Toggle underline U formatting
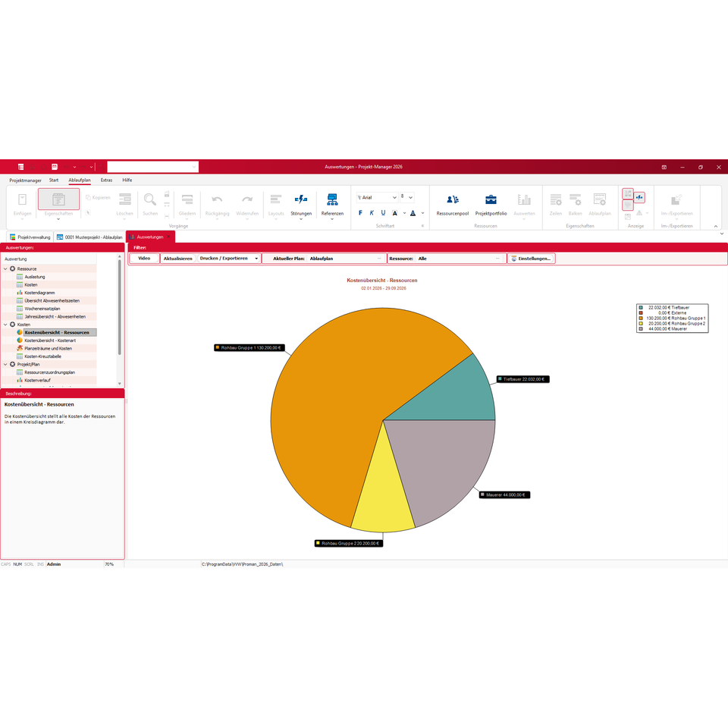Image resolution: width=728 pixels, height=728 pixels. point(383,212)
